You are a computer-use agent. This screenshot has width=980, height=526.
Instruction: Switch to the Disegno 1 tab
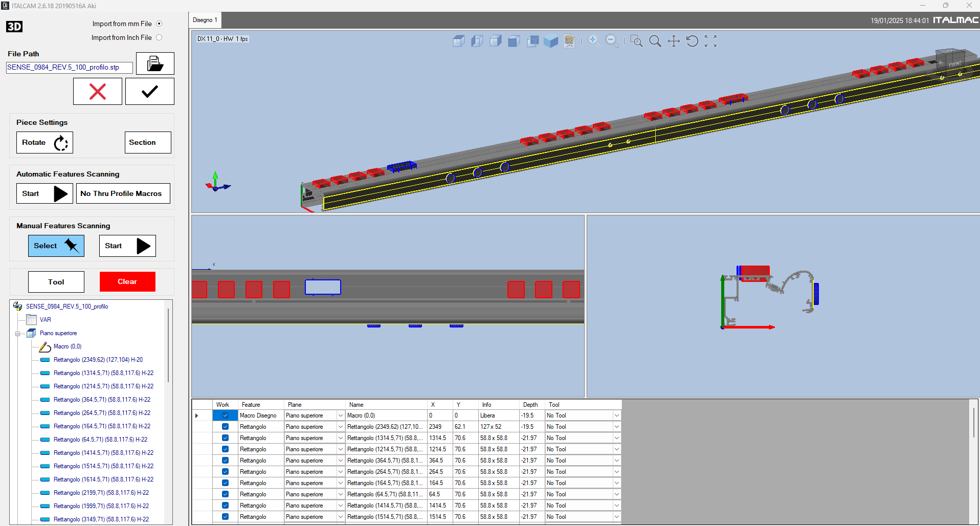pyautogui.click(x=205, y=20)
